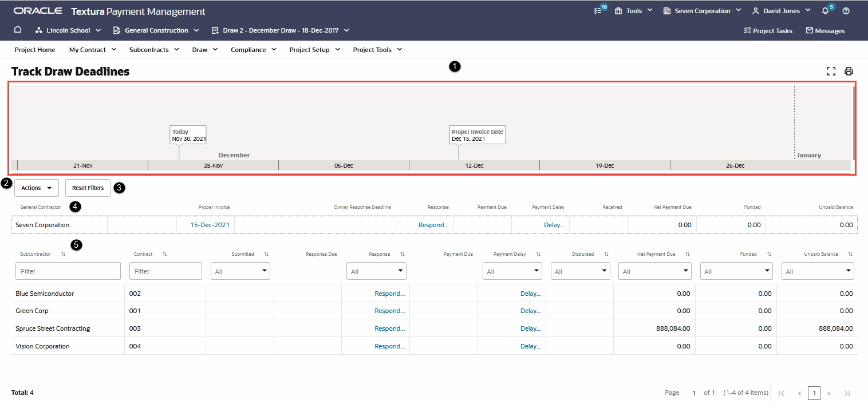Click the Contract filter input field
The image size is (868, 404).
165,271
